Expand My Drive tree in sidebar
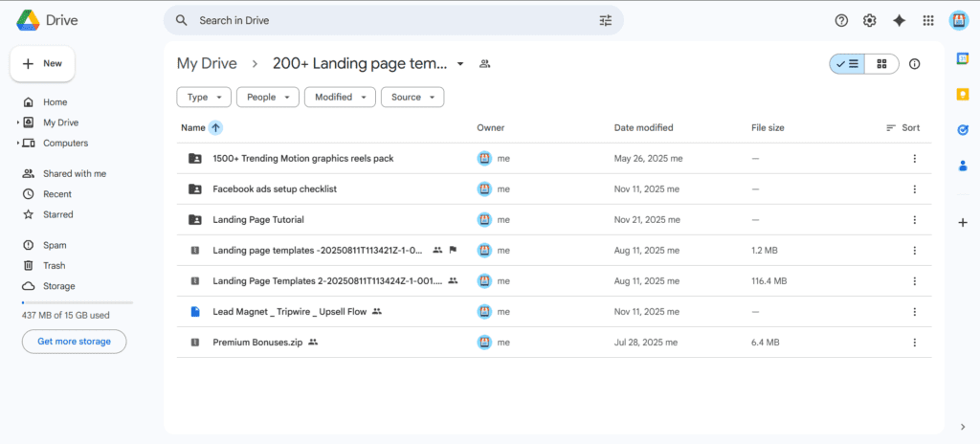Image resolution: width=980 pixels, height=444 pixels. coord(18,122)
